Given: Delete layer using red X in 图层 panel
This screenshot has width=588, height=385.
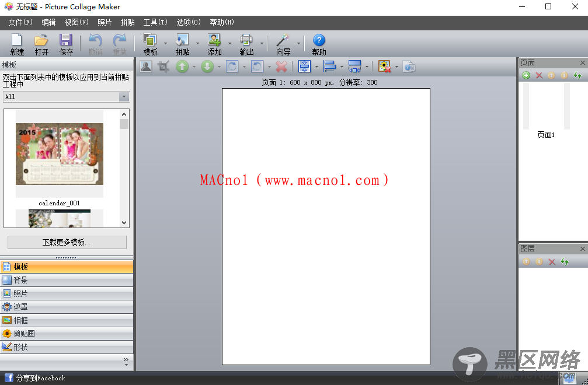Looking at the screenshot, I should click(x=552, y=262).
